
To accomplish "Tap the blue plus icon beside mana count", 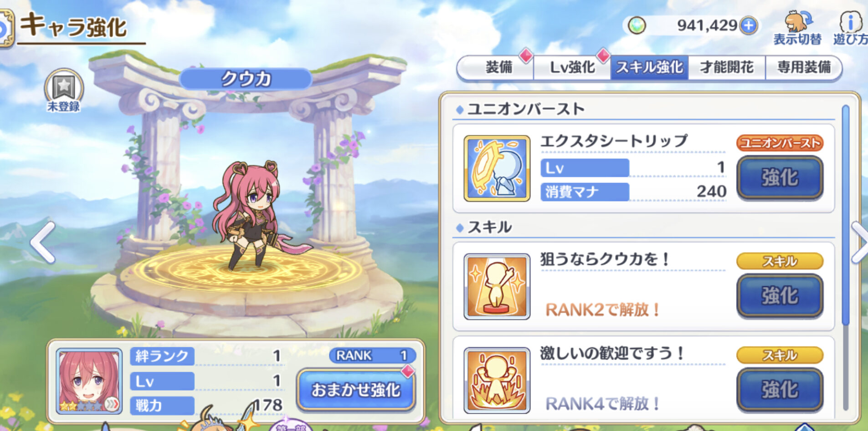I will pos(748,25).
